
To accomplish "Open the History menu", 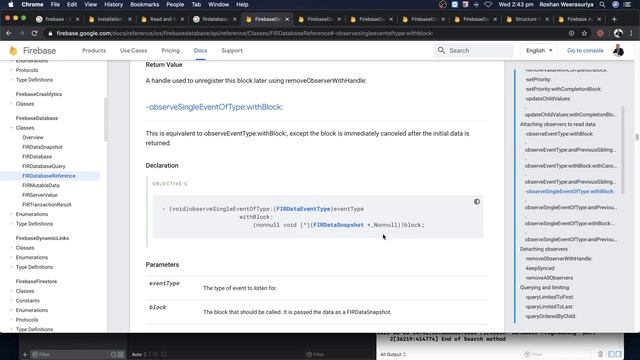I will [113, 4].
